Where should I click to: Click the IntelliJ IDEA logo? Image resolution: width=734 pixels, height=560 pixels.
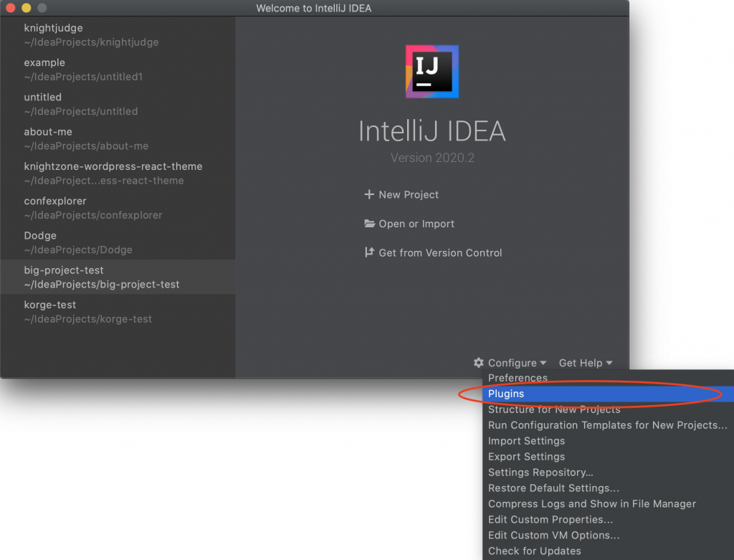coord(432,71)
